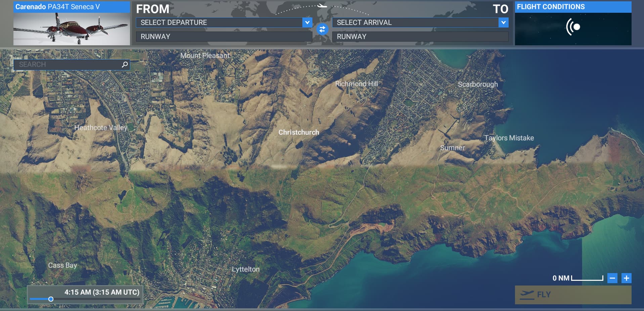Focus the map Search input field
The image size is (644, 311).
67,64
